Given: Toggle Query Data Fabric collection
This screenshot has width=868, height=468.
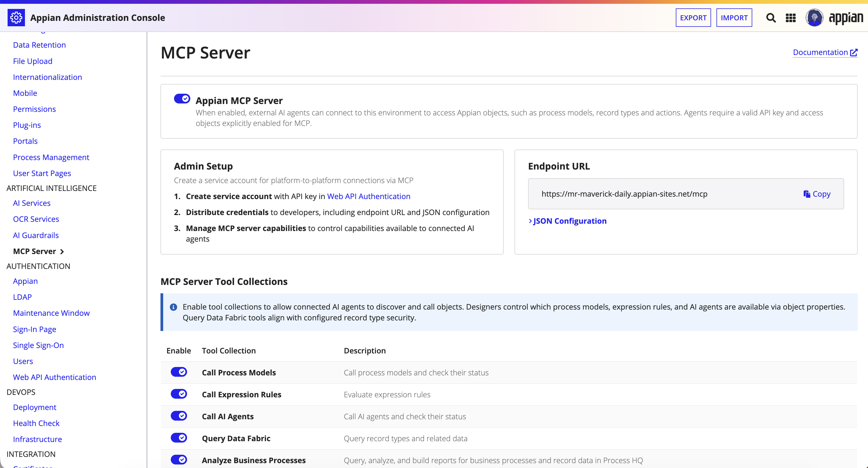Looking at the screenshot, I should tap(179, 438).
